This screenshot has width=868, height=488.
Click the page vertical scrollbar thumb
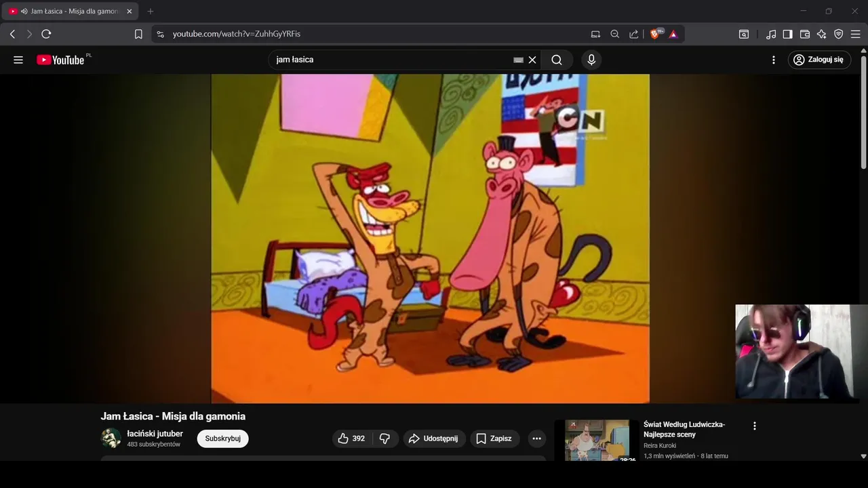[x=863, y=112]
